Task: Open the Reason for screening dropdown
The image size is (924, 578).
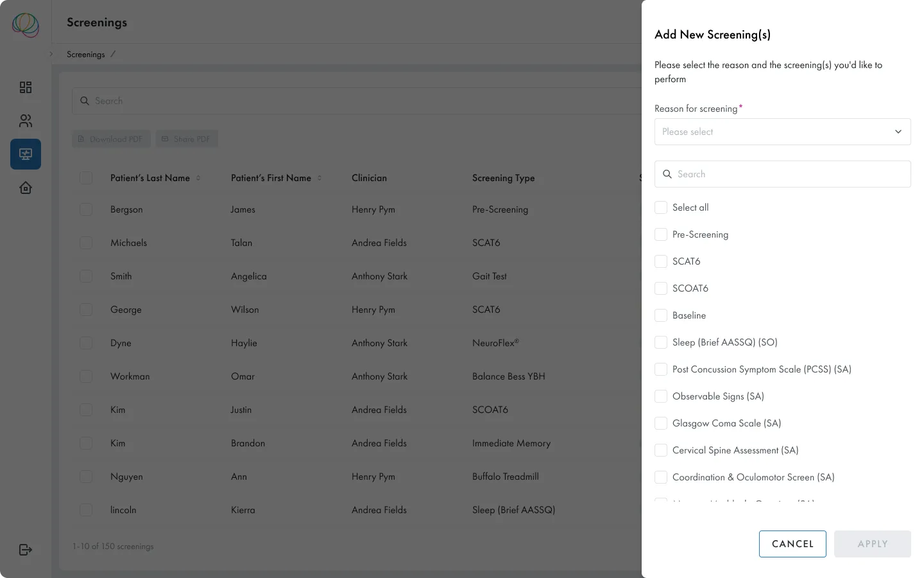Action: (782, 132)
